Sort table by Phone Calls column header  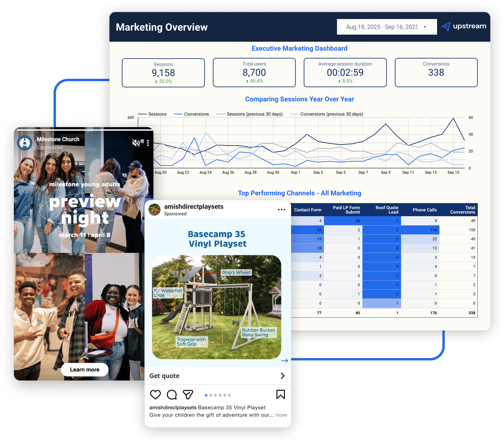coord(425,210)
